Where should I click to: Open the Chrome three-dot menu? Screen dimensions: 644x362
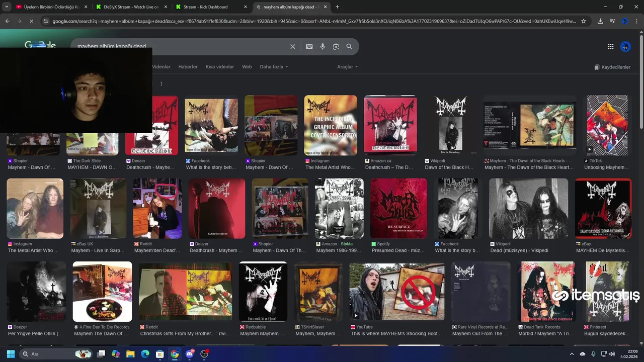tap(636, 21)
